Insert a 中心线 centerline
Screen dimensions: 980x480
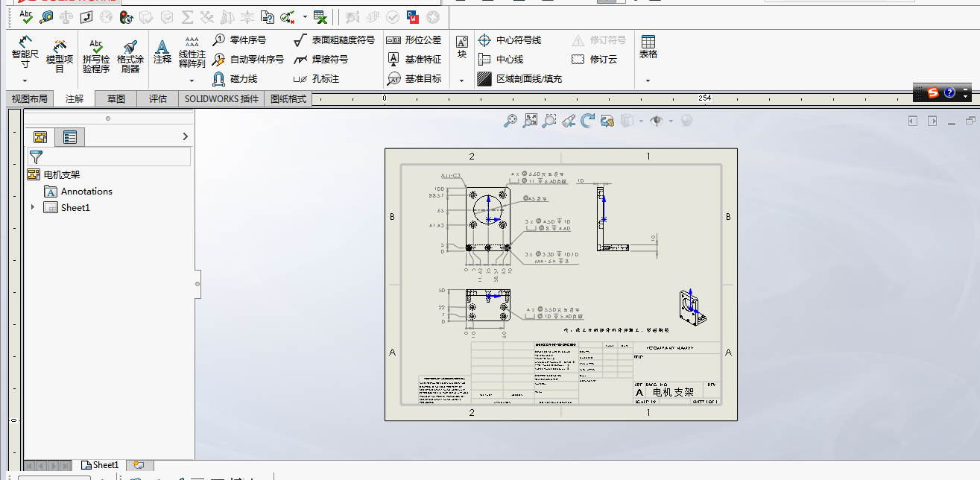pyautogui.click(x=501, y=59)
